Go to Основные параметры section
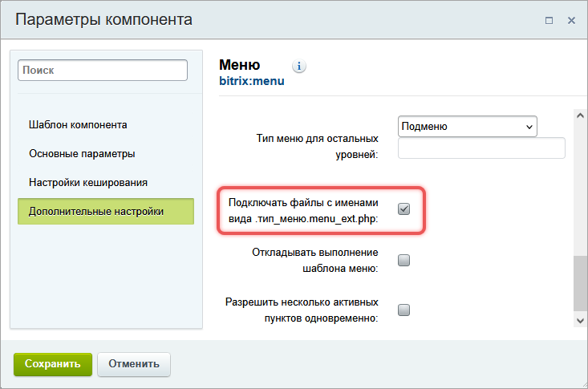Viewport: 588px width, 389px height. pos(82,153)
